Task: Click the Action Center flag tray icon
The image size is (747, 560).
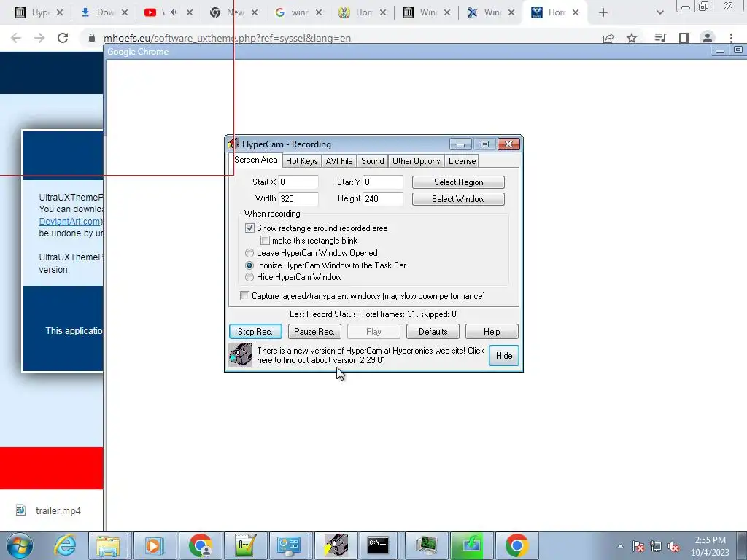Action: tap(638, 547)
